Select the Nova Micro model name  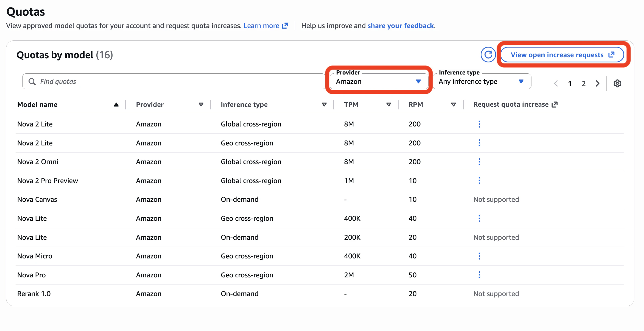[35, 256]
